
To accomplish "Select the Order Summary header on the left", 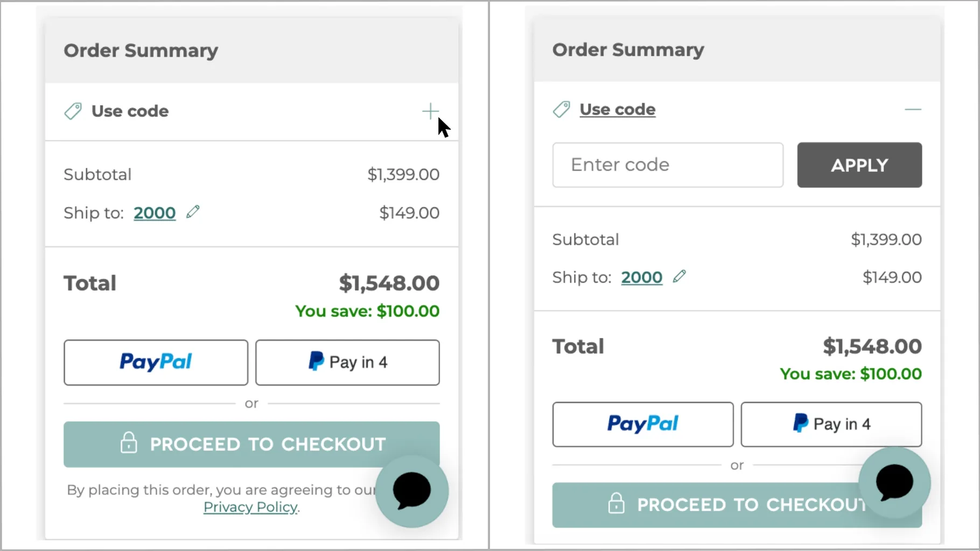I will point(141,50).
